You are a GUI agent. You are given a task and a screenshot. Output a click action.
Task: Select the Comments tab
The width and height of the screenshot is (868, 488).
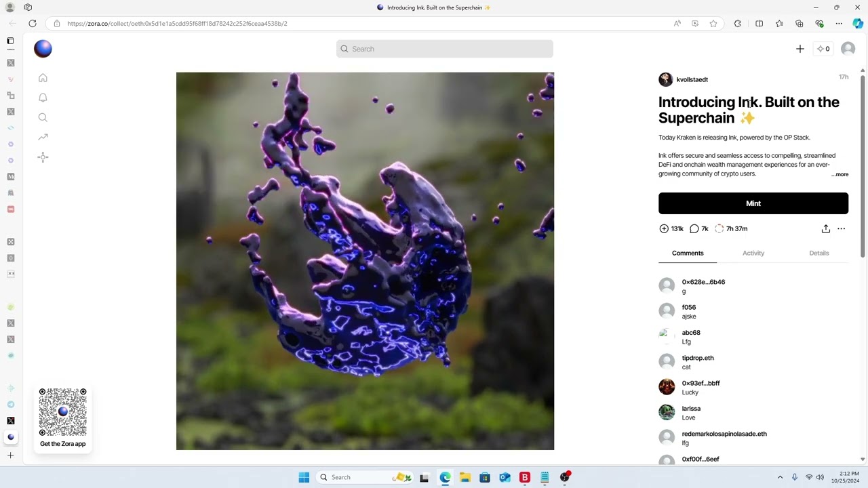(688, 253)
